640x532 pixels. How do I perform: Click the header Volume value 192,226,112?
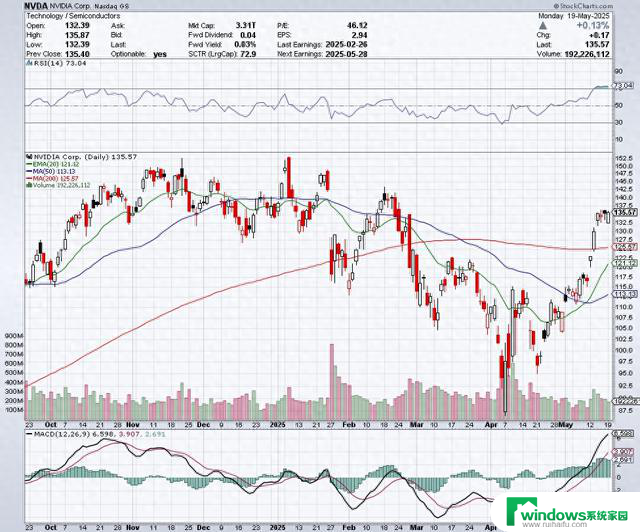[587, 54]
